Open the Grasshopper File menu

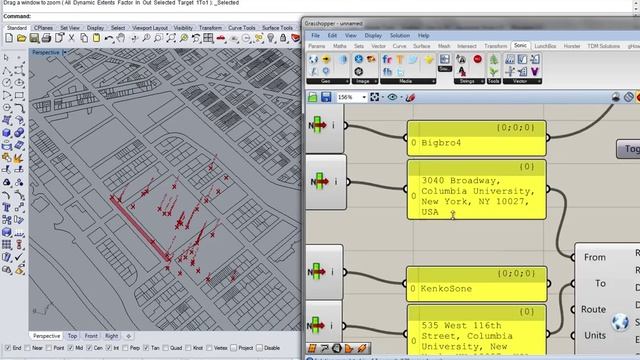click(316, 36)
